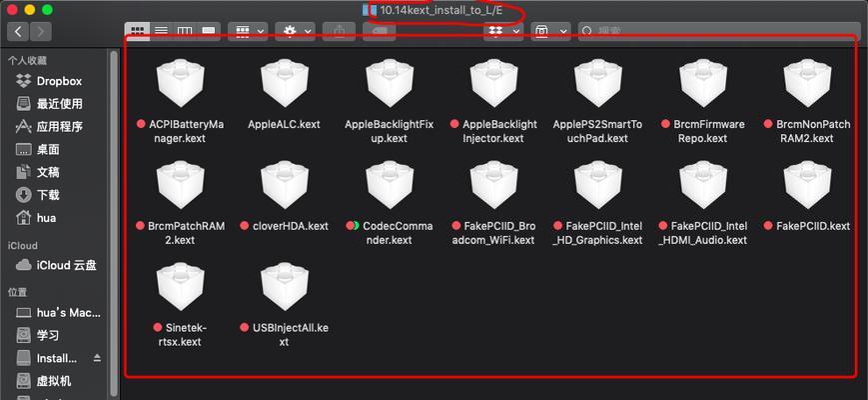Open the toolbar dropdown left of the search field

click(x=550, y=32)
